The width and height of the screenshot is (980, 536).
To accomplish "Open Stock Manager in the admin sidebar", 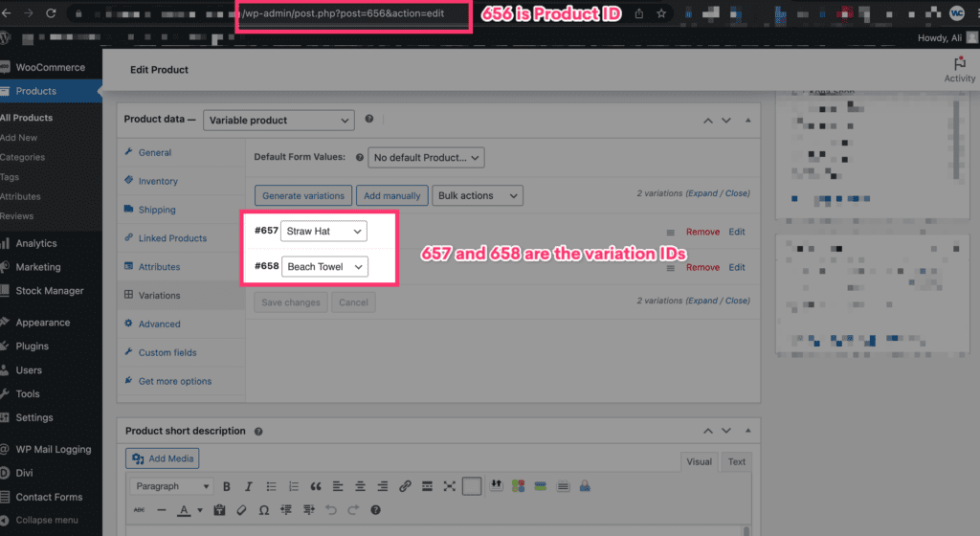I will click(52, 290).
